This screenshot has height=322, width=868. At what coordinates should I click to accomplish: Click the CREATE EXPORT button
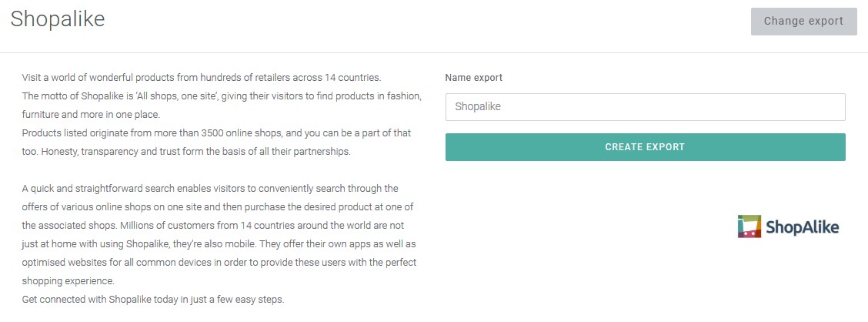(x=646, y=147)
